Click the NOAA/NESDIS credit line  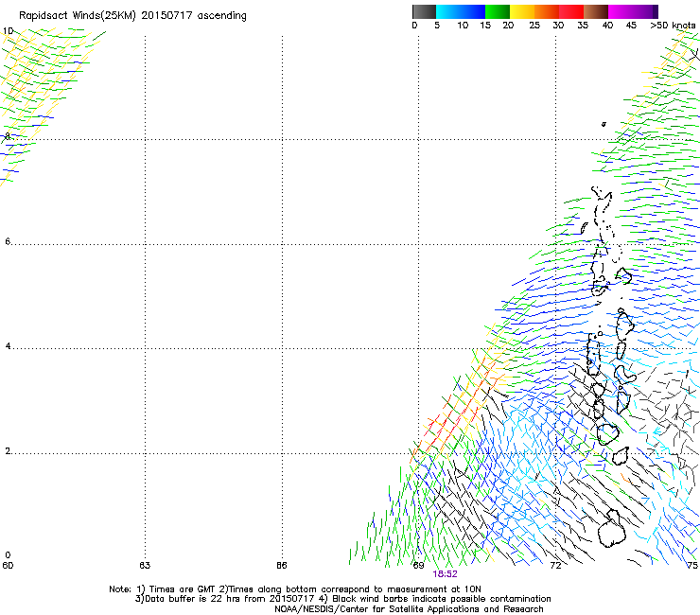pyautogui.click(x=409, y=609)
